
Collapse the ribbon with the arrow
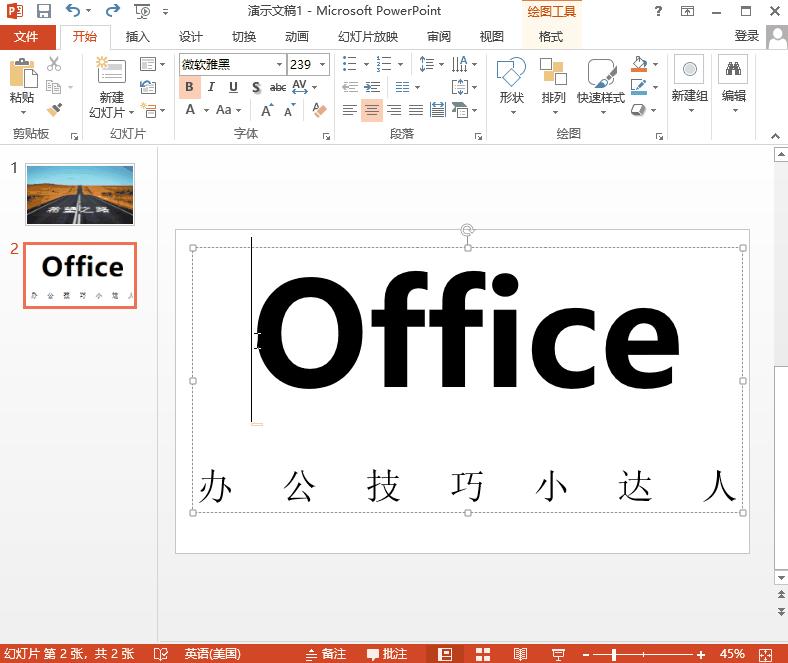(775, 136)
